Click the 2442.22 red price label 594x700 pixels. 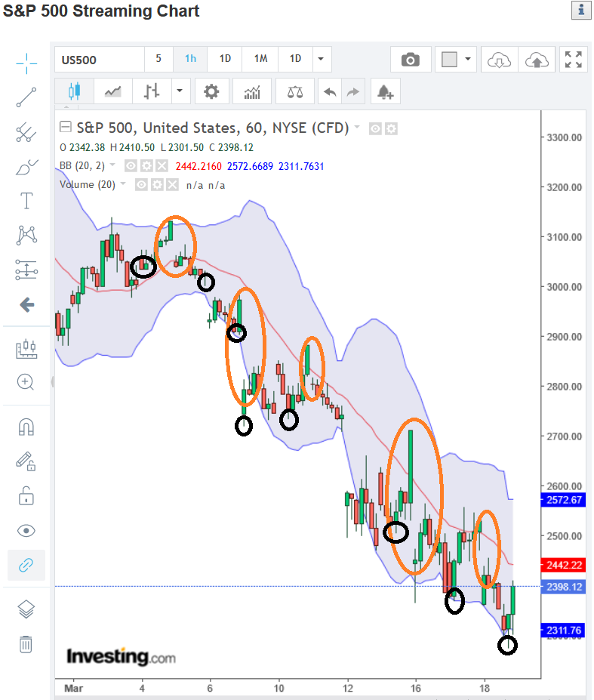coord(563,565)
